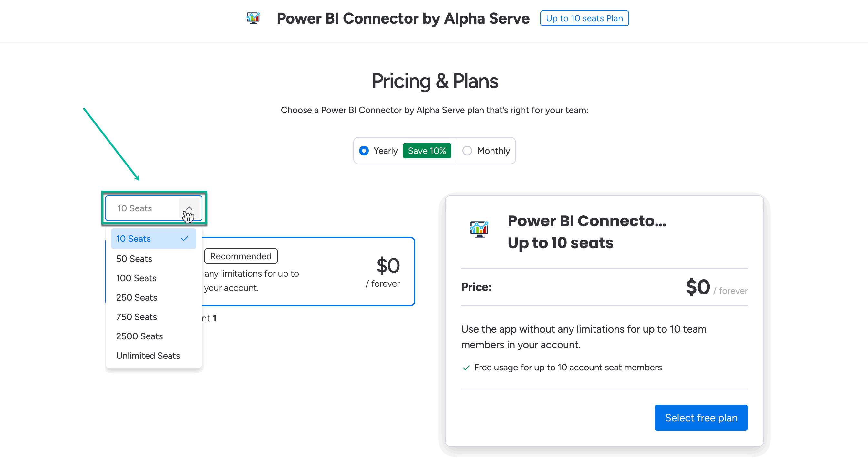Click the checkmark beside 10 Seats option

tap(184, 239)
